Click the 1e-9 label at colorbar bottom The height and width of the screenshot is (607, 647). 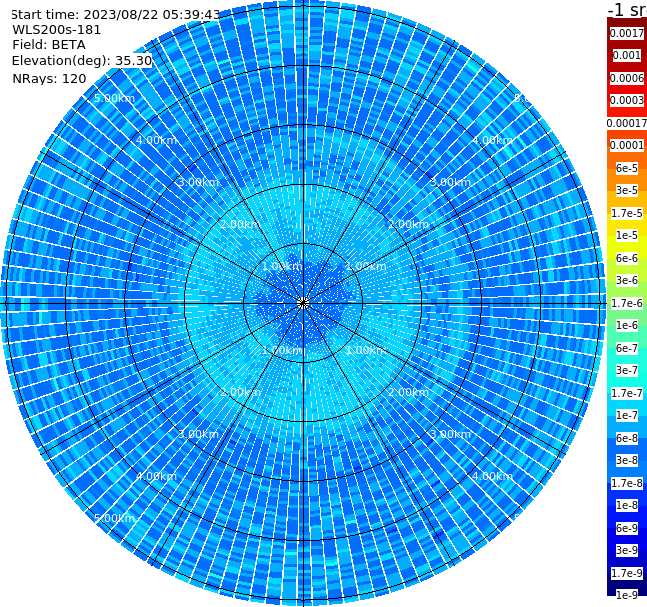click(627, 595)
